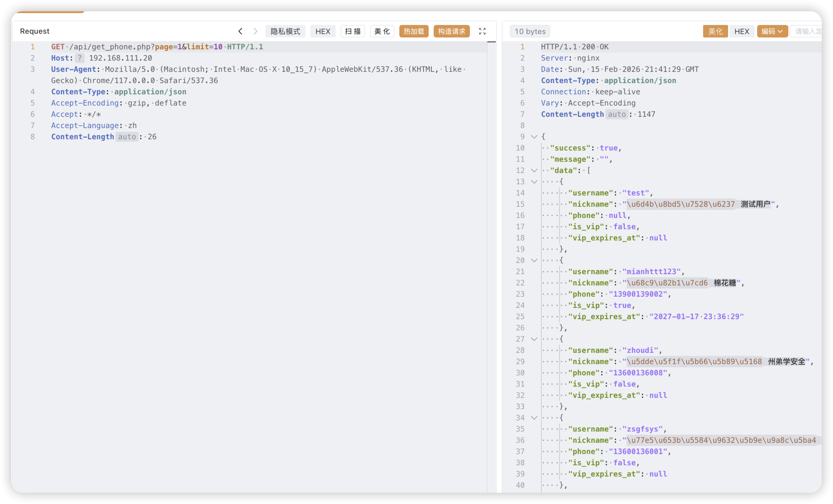Toggle 热加载 hot reload button
Viewport: 833px width, 504px height.
pyautogui.click(x=414, y=32)
